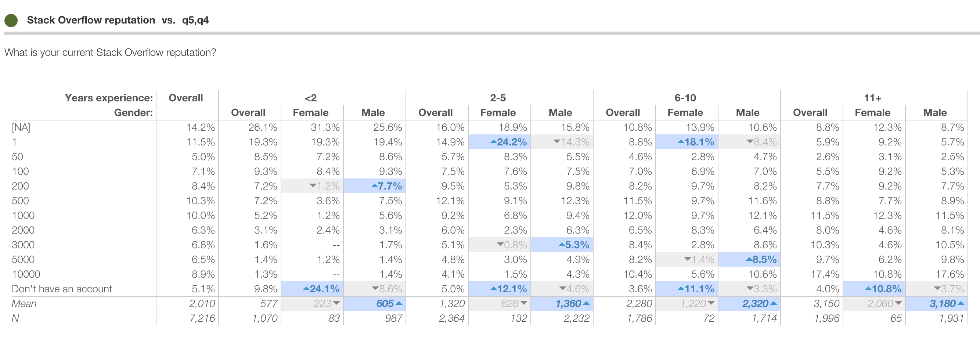Click the overall N value 7,216
980x343 pixels.
[202, 318]
